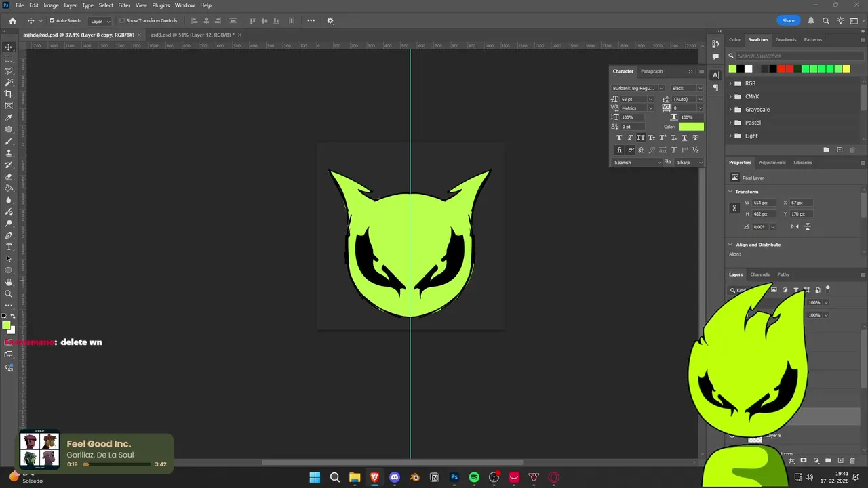Select the Move tool in the toolbar
The height and width of the screenshot is (488, 868).
[x=9, y=47]
